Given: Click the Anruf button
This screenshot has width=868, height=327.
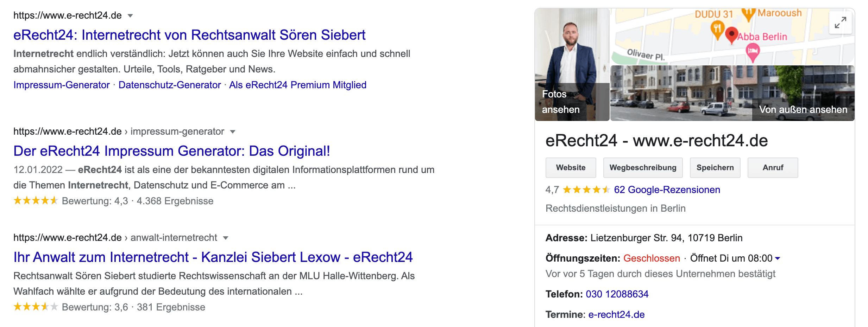Looking at the screenshot, I should pos(773,168).
